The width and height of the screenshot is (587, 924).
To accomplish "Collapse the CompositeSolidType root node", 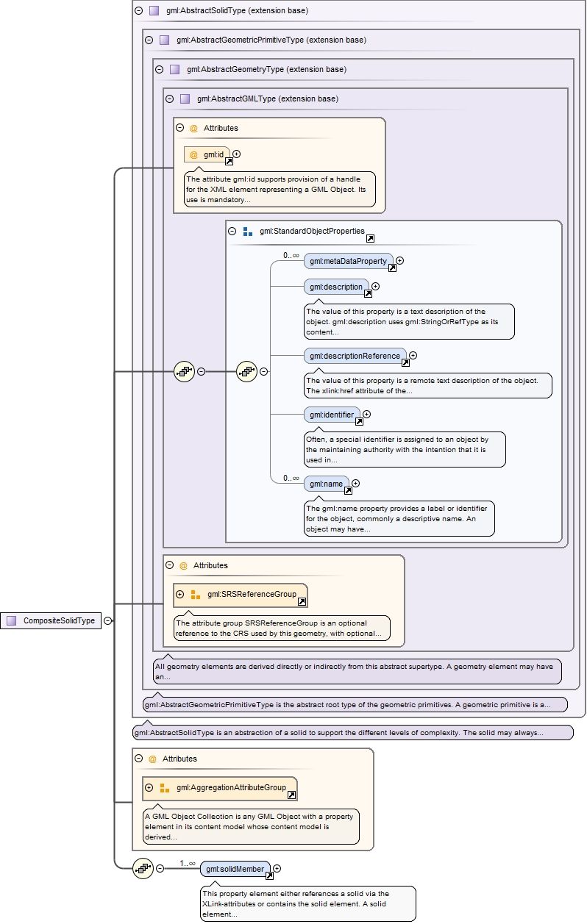I will coord(108,620).
